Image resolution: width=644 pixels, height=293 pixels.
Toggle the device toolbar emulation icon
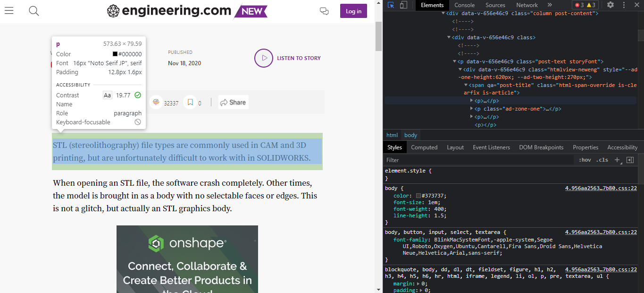(403, 5)
